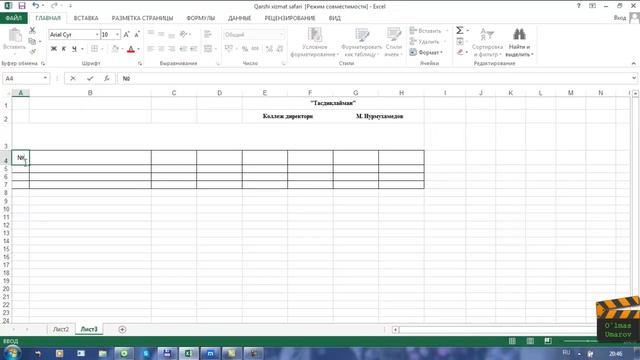Screen dimensions: 640x360
Task: Switch to the РЕЦЕНЗИРОВАНИЕ tab
Action: (x=290, y=18)
